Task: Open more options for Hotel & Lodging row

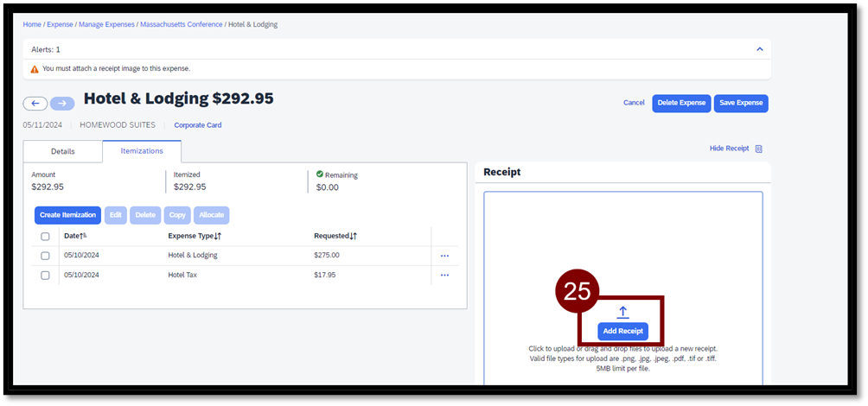Action: click(x=444, y=256)
